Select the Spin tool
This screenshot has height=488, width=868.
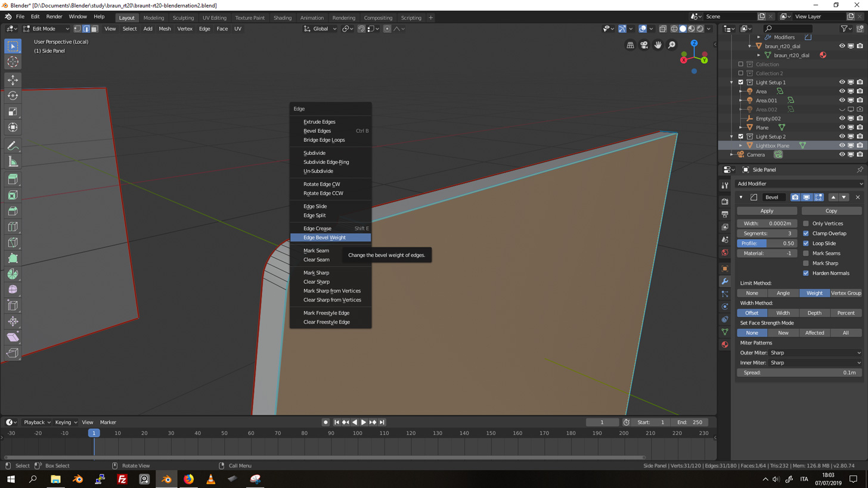point(13,274)
